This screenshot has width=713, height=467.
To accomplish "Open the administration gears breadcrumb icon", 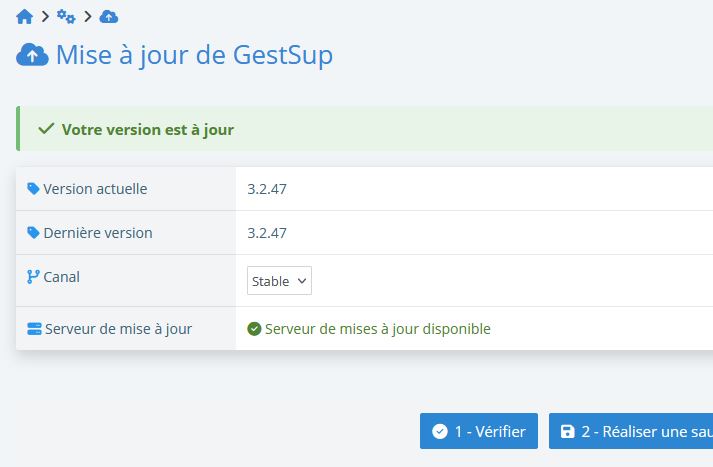I will 66,16.
